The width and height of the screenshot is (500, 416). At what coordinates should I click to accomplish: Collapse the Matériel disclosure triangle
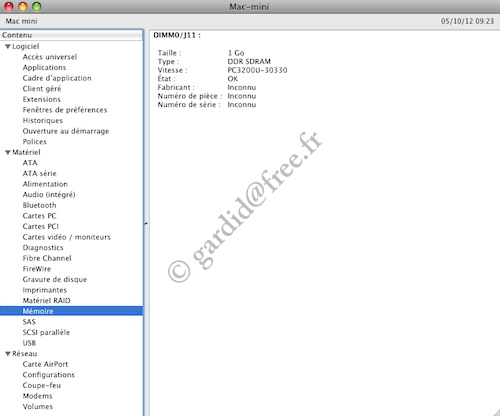(8, 153)
